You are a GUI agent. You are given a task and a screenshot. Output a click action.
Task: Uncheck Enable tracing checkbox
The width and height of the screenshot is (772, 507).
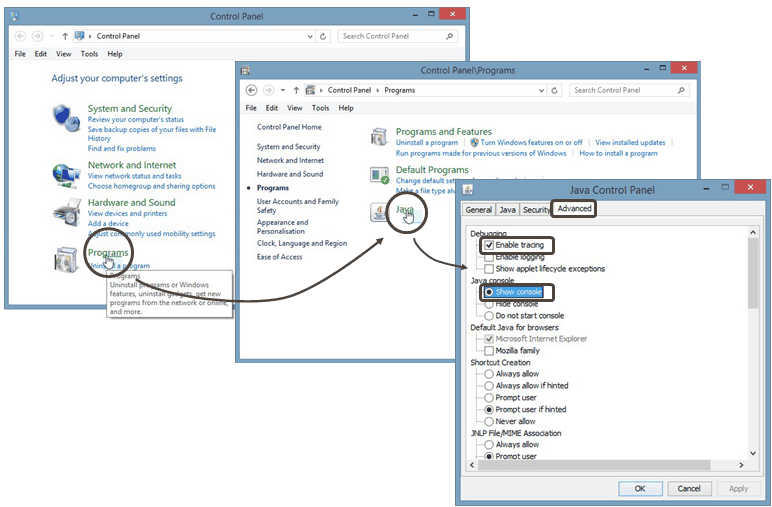(x=489, y=245)
